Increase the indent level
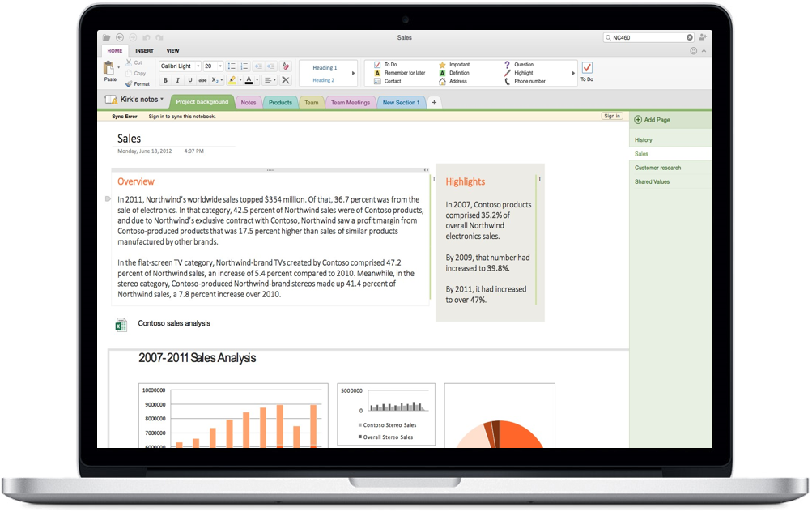Screen dimensions: 812x516 pyautogui.click(x=271, y=66)
